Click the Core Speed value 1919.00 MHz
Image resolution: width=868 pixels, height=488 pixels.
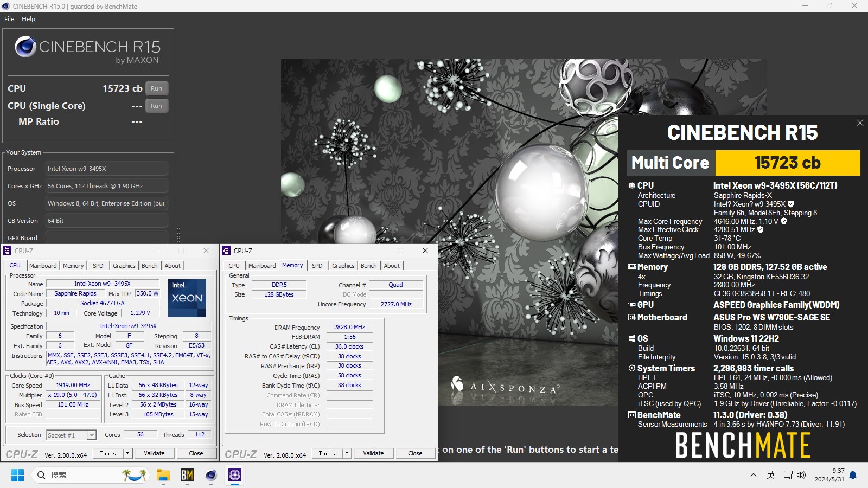73,385
